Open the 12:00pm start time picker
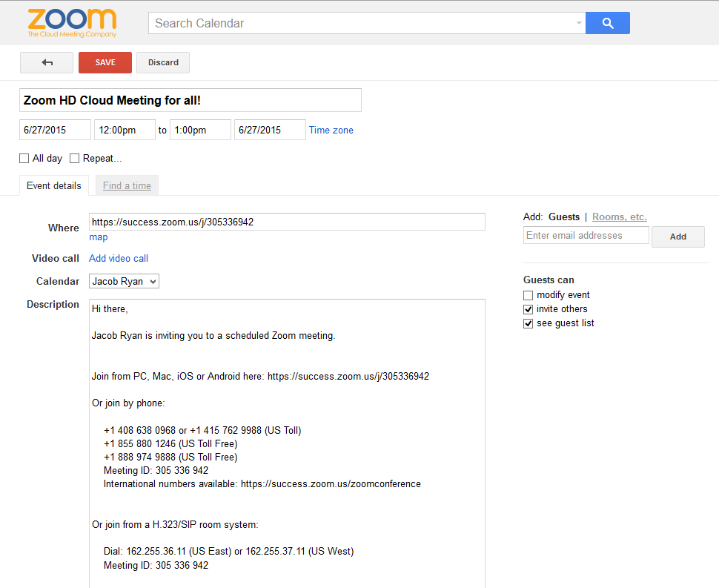The height and width of the screenshot is (588, 719). (125, 130)
